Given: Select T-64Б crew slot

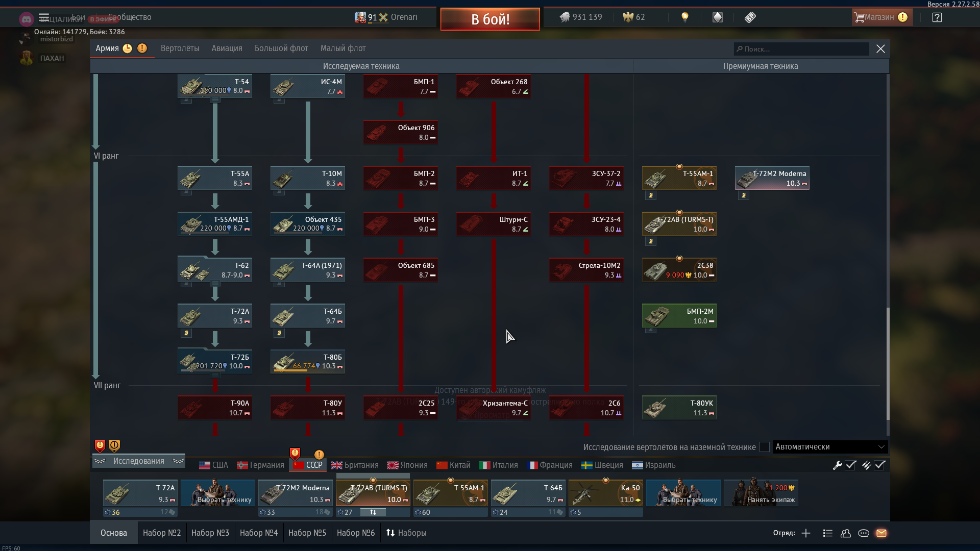Looking at the screenshot, I should (528, 493).
